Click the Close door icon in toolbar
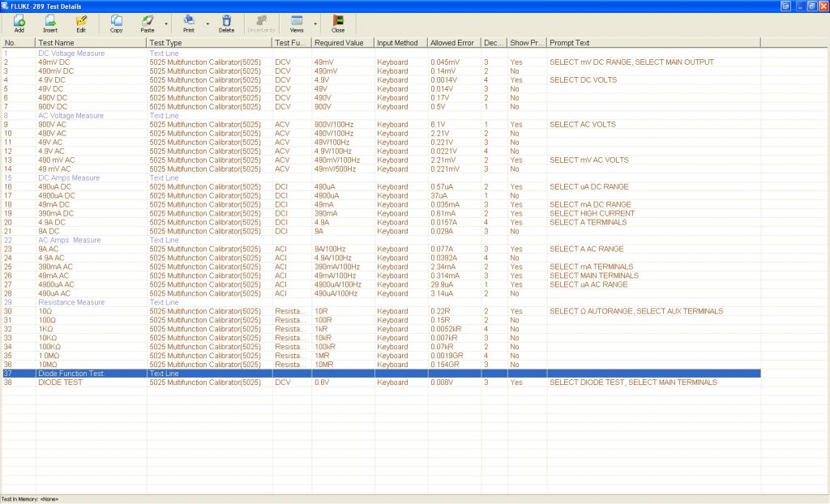The width and height of the screenshot is (830, 504). pos(338,20)
